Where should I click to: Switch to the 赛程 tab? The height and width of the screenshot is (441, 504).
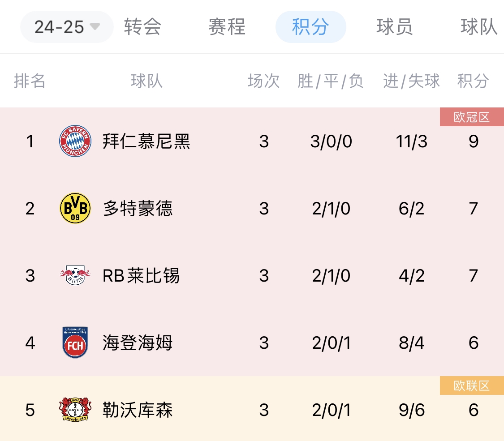point(227,27)
